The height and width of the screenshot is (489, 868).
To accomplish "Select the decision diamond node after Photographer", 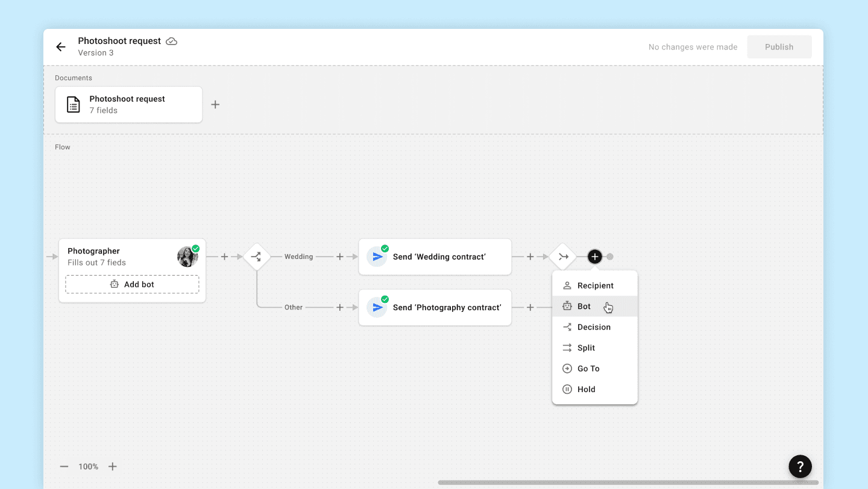I will [x=256, y=257].
